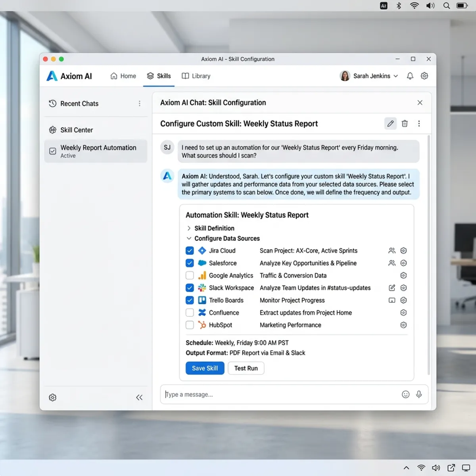The height and width of the screenshot is (476, 476).
Task: Close the Skill Configuration chat panel
Action: click(x=420, y=102)
